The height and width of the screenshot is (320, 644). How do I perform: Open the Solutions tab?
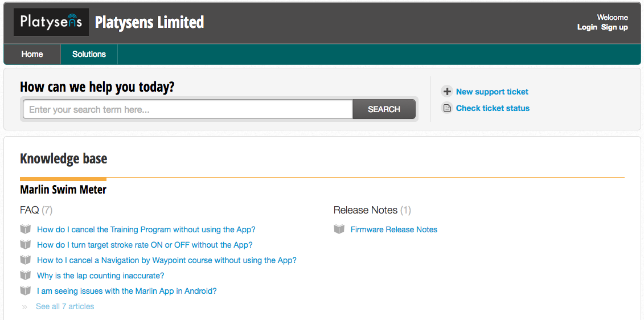click(x=89, y=54)
